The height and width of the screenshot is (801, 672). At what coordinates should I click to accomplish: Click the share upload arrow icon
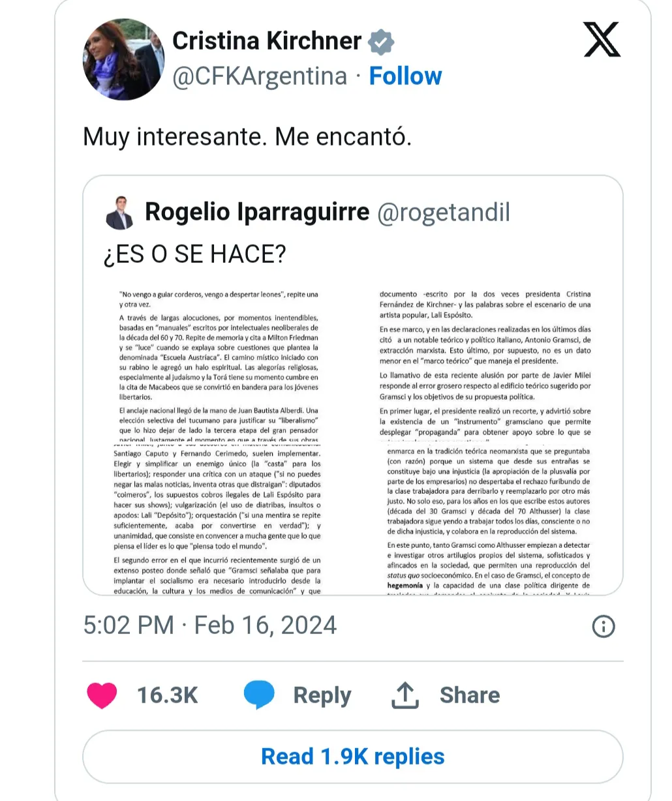[x=405, y=695]
